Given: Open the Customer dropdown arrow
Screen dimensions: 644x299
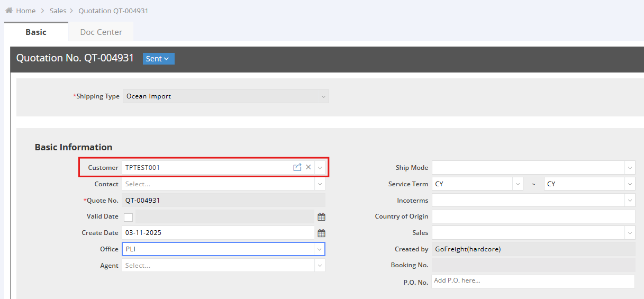Looking at the screenshot, I should point(320,168).
